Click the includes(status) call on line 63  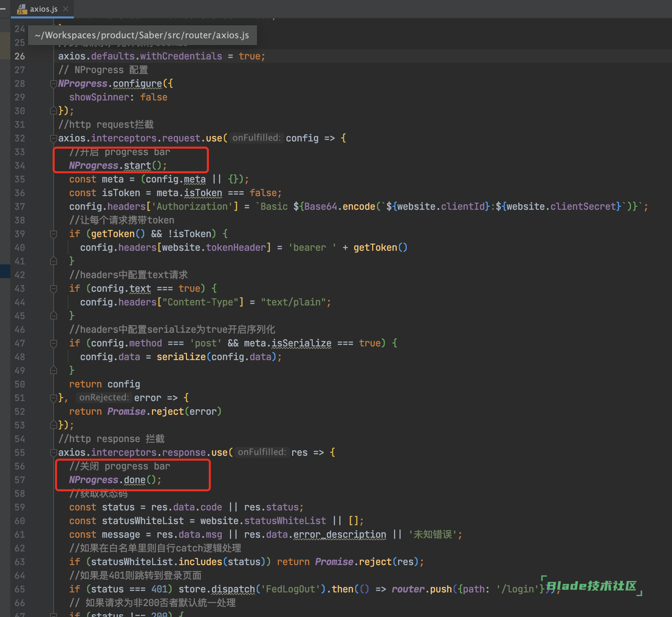(222, 562)
